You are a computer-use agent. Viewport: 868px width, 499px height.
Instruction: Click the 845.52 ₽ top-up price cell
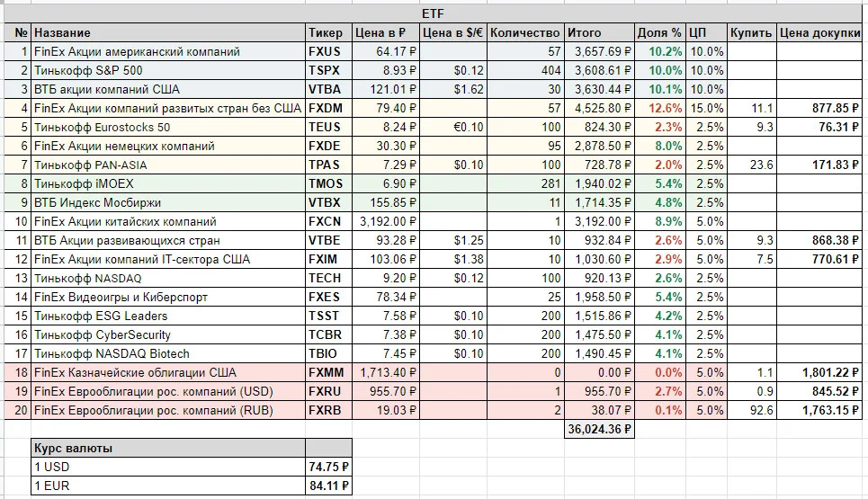(x=819, y=391)
